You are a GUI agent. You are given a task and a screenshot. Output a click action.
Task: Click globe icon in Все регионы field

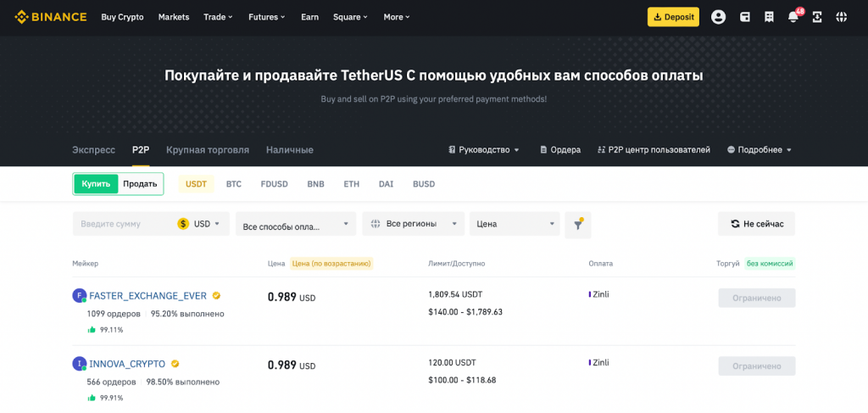tap(376, 224)
